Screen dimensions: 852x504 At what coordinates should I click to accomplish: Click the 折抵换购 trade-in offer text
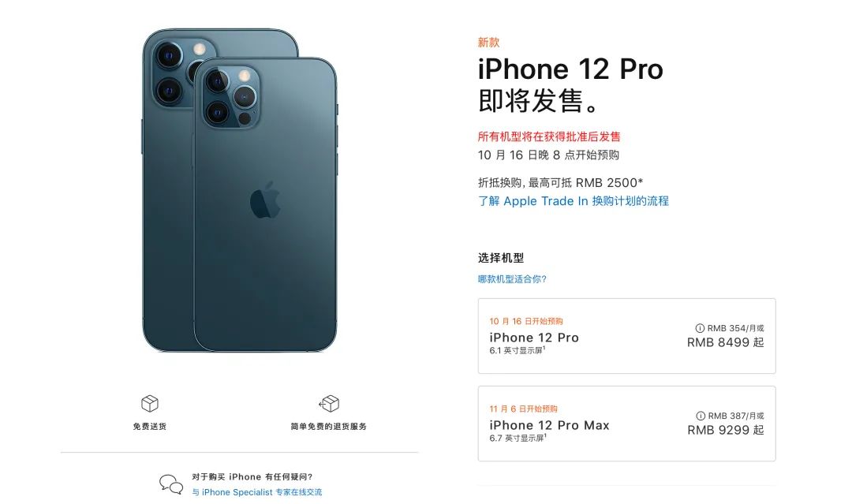[x=560, y=182]
